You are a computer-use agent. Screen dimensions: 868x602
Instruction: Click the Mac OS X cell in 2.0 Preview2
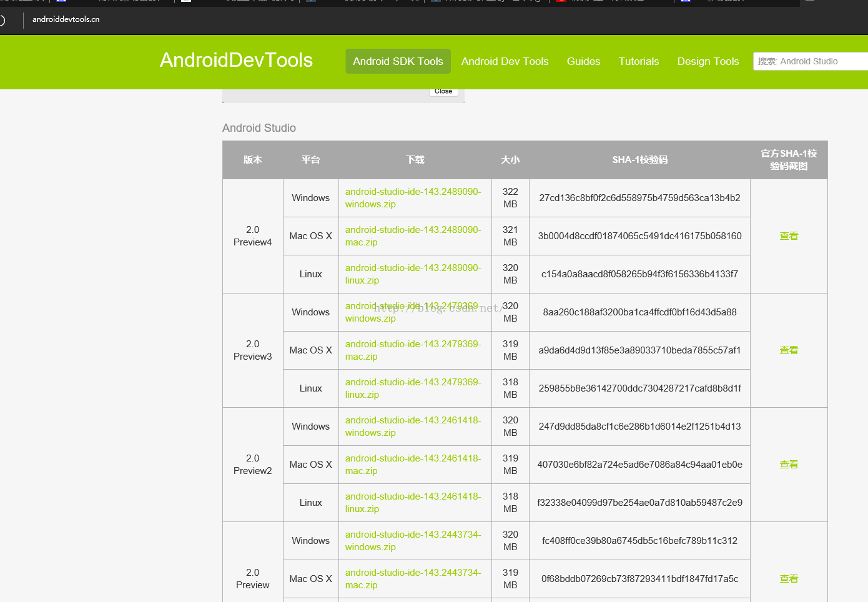pyautogui.click(x=311, y=465)
